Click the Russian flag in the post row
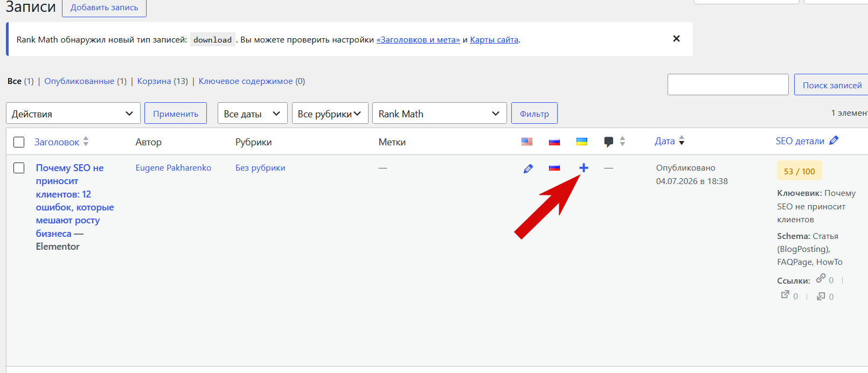The width and height of the screenshot is (868, 373). coord(554,168)
